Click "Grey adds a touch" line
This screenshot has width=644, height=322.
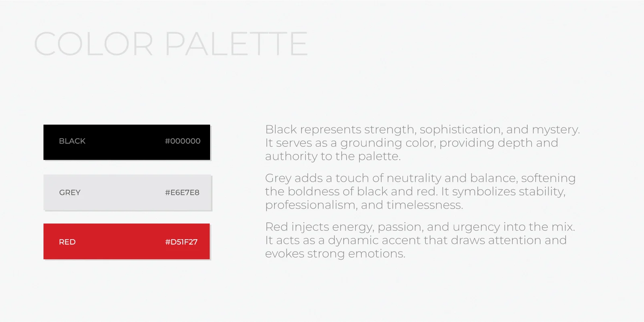click(x=420, y=178)
